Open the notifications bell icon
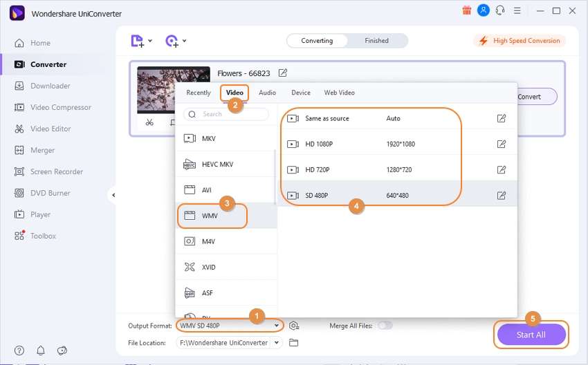The width and height of the screenshot is (588, 365). pyautogui.click(x=41, y=350)
